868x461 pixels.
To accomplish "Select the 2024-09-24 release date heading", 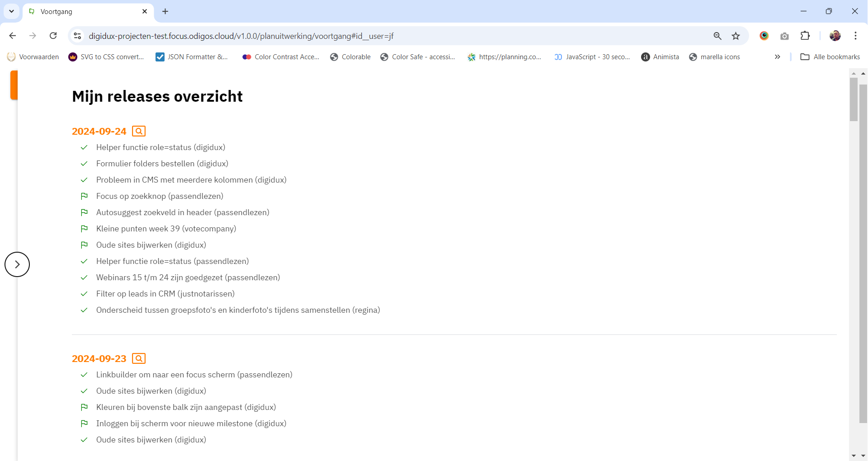I will coord(99,131).
